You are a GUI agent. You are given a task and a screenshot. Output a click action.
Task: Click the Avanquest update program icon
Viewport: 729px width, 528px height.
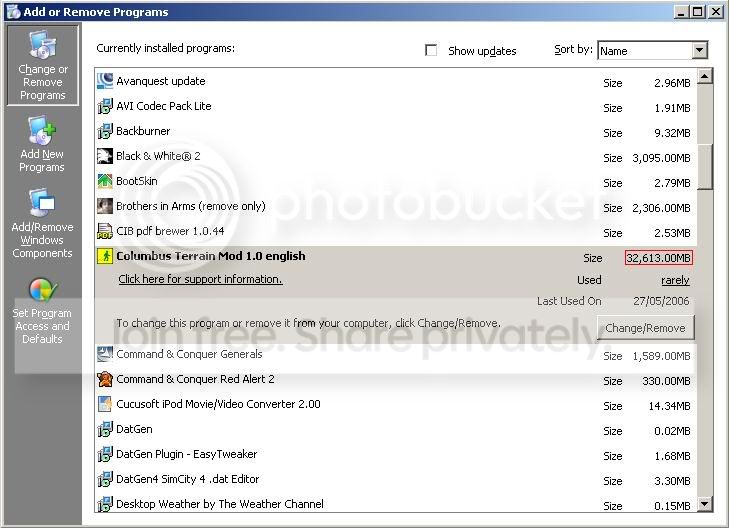pyautogui.click(x=105, y=81)
